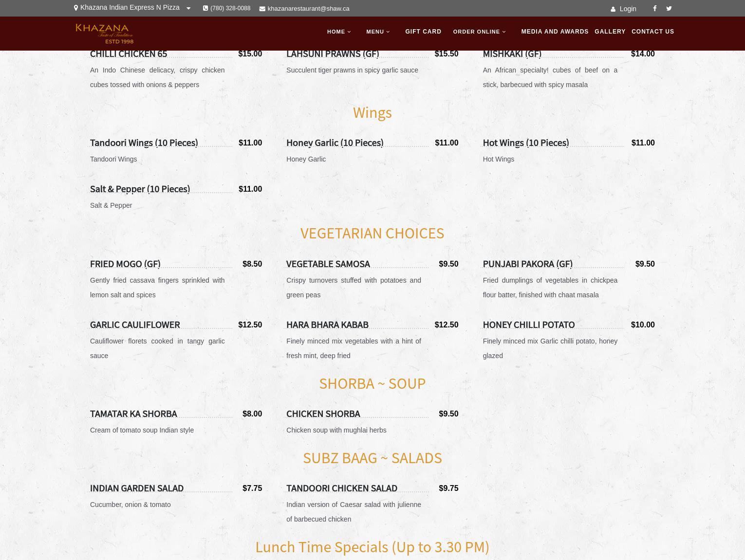Click the Login link

tap(628, 9)
